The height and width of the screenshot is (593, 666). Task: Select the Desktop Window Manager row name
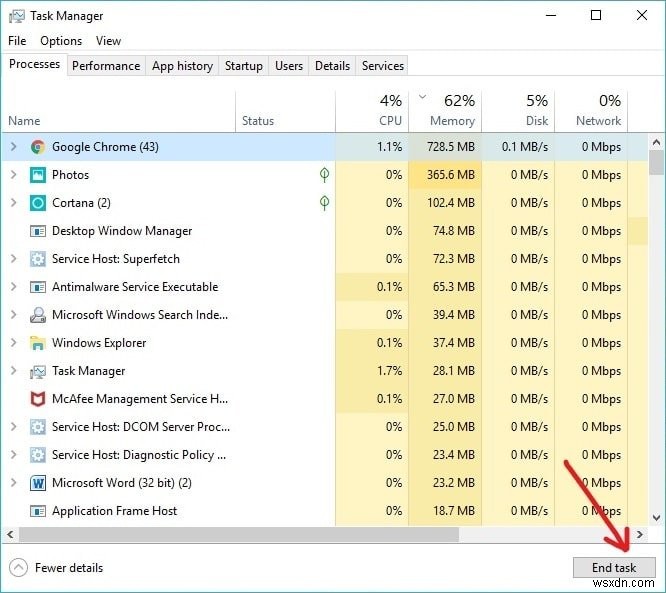coord(122,231)
